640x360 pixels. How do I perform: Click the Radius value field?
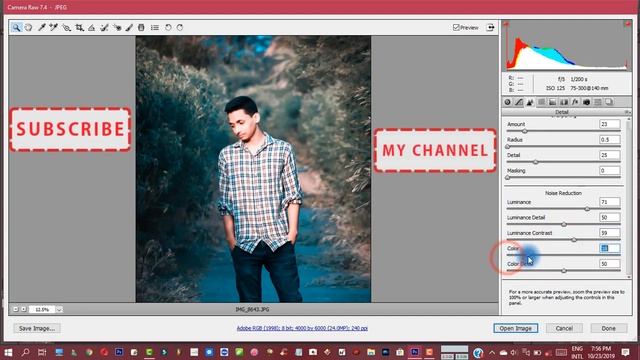(609, 140)
